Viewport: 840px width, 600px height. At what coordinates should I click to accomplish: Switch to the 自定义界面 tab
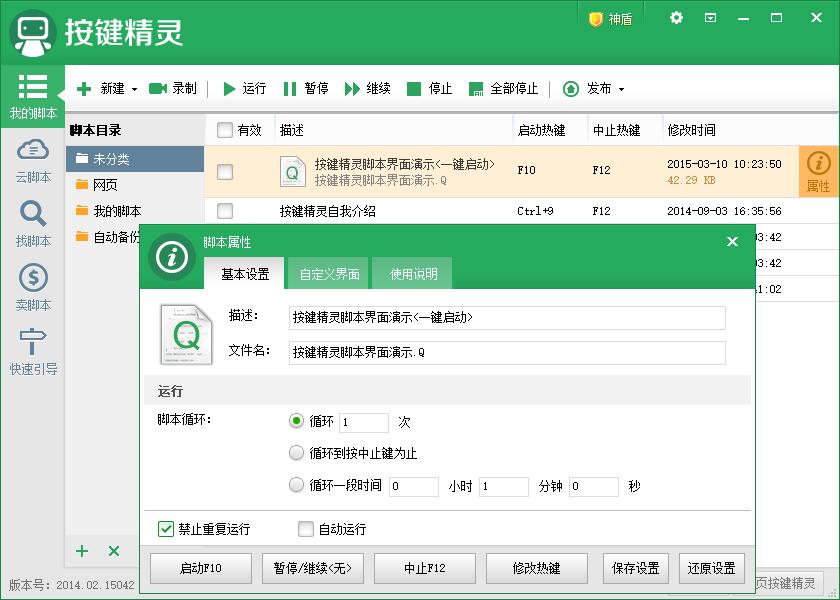[x=329, y=274]
